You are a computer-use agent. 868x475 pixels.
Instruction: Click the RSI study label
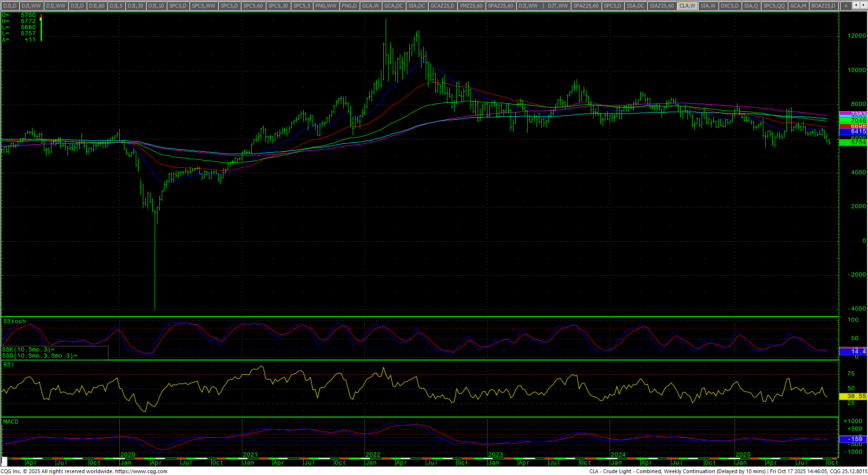8,365
